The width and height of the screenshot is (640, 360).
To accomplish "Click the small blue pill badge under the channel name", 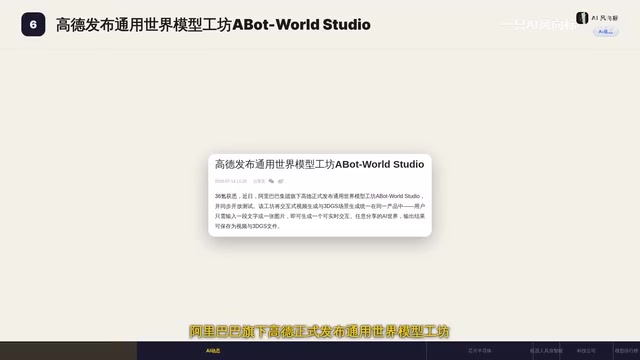I will pos(606,31).
